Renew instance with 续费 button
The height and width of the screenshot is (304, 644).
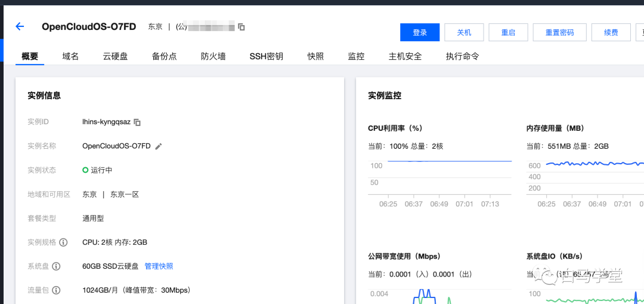[611, 32]
